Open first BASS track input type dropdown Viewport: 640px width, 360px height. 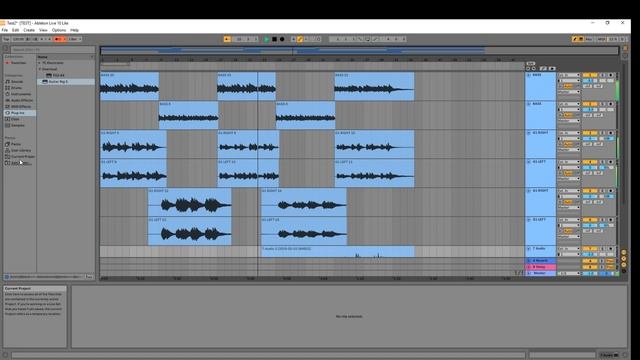pyautogui.click(x=569, y=75)
